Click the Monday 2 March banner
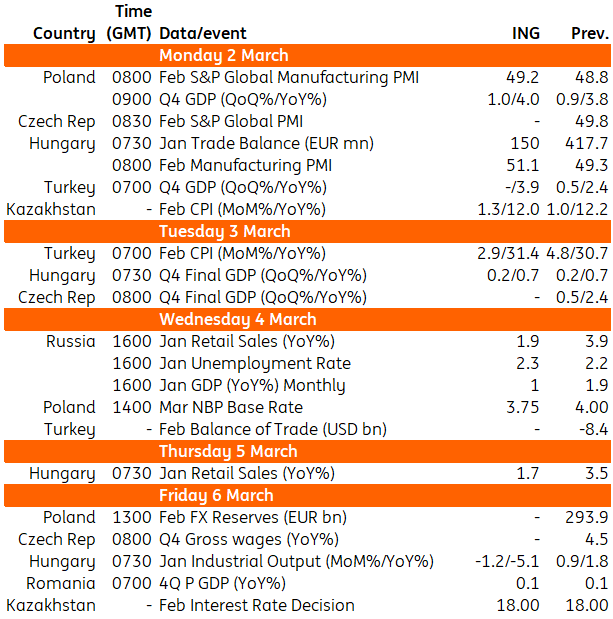 [307, 55]
